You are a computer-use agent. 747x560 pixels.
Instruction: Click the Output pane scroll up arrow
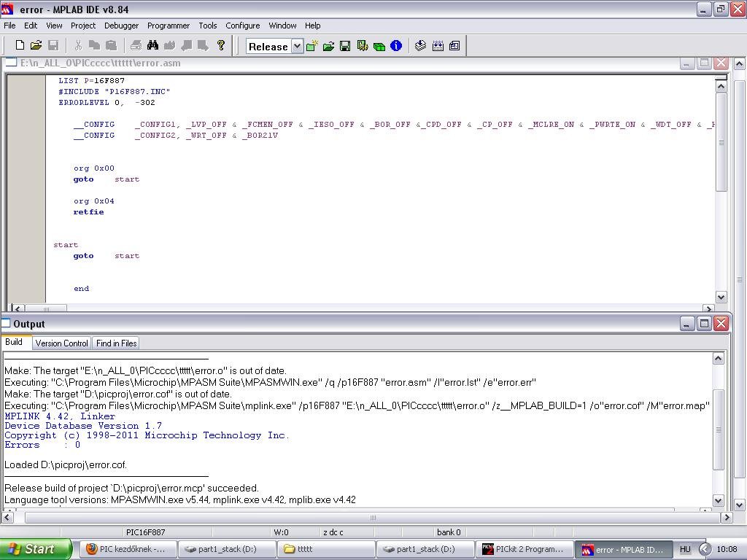coord(719,359)
